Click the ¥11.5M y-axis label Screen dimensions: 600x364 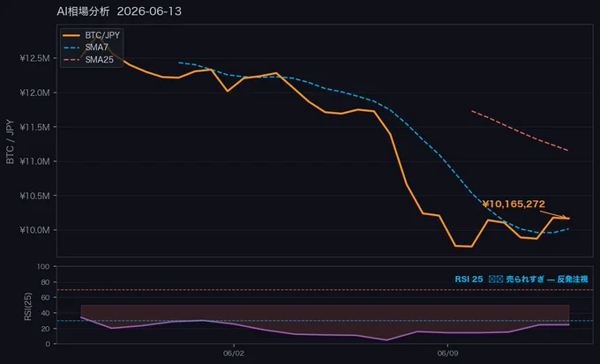[x=34, y=127]
